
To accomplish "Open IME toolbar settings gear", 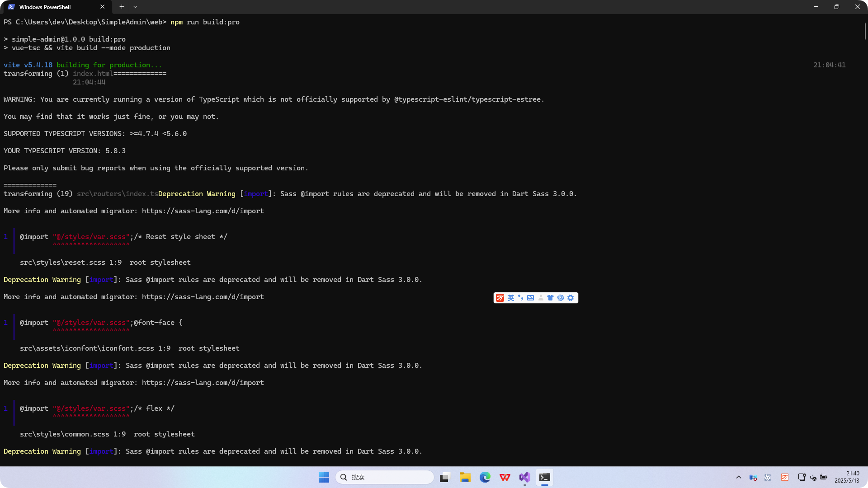I will (x=571, y=298).
